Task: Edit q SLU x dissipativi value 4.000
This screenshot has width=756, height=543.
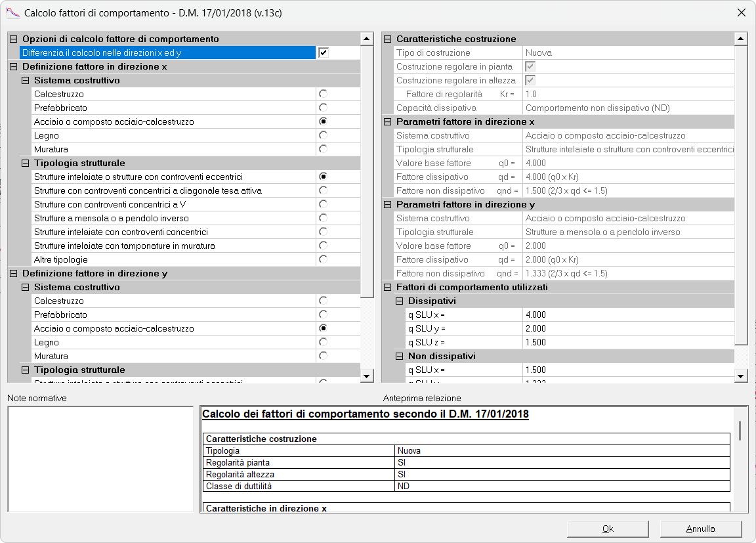Action: coord(628,315)
